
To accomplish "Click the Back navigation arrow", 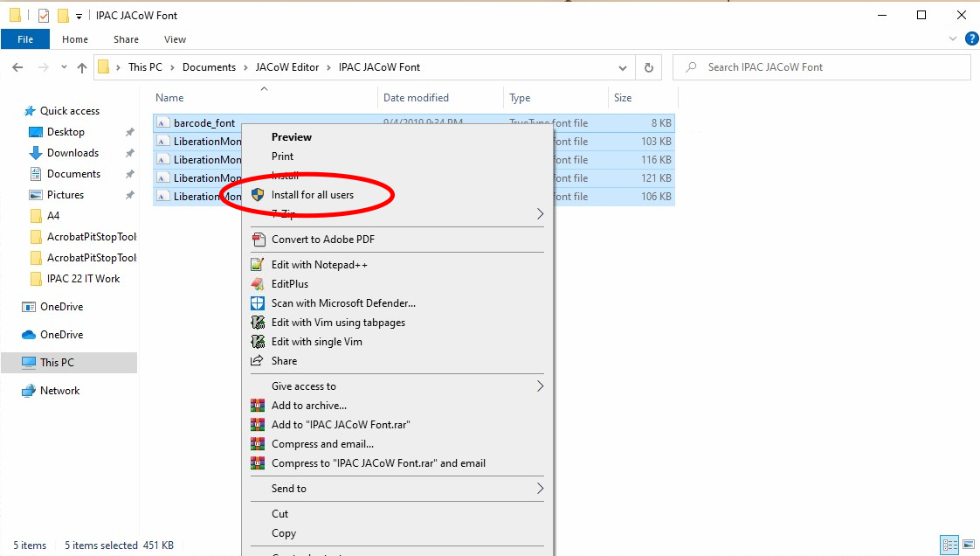I will coord(17,67).
